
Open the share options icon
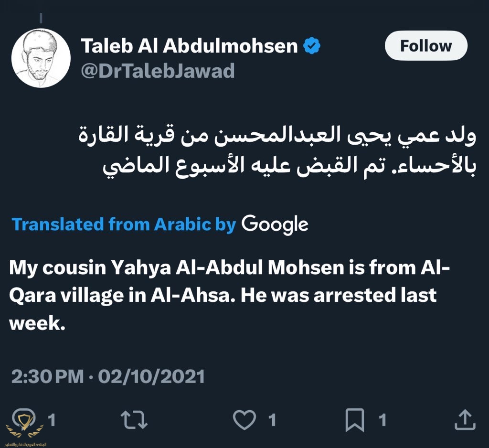point(464,420)
